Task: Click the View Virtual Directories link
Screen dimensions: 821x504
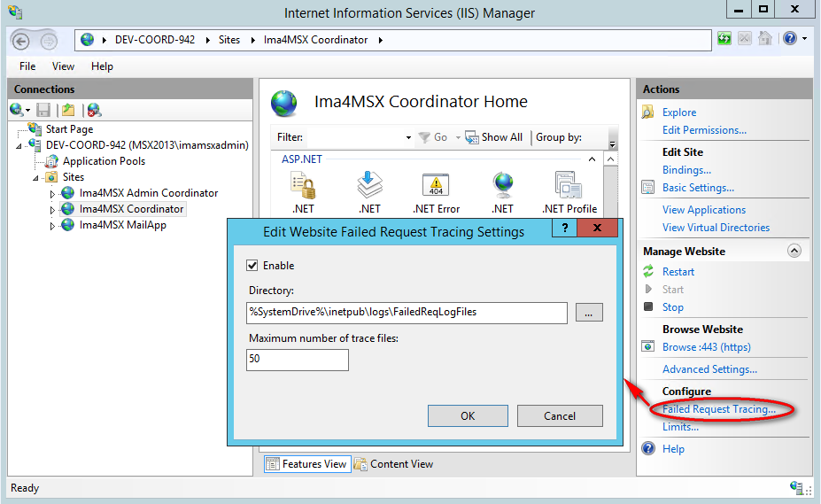Action: click(x=716, y=228)
